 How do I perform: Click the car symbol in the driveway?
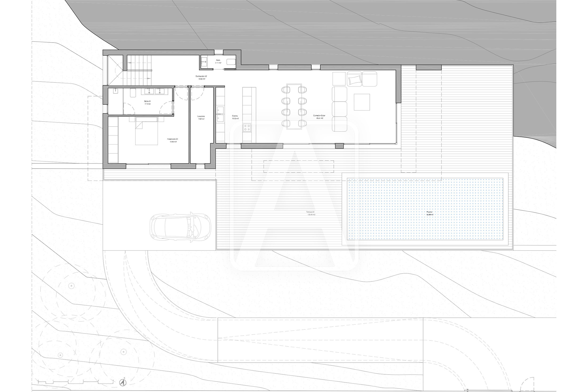(x=180, y=227)
